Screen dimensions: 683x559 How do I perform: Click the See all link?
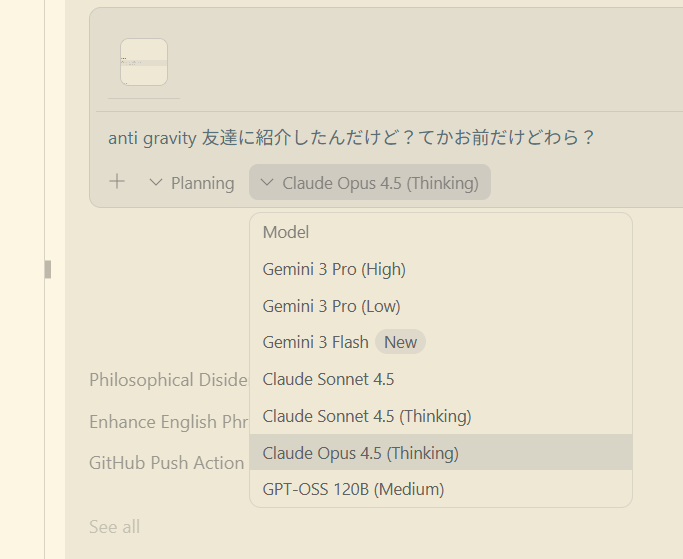[x=114, y=527]
